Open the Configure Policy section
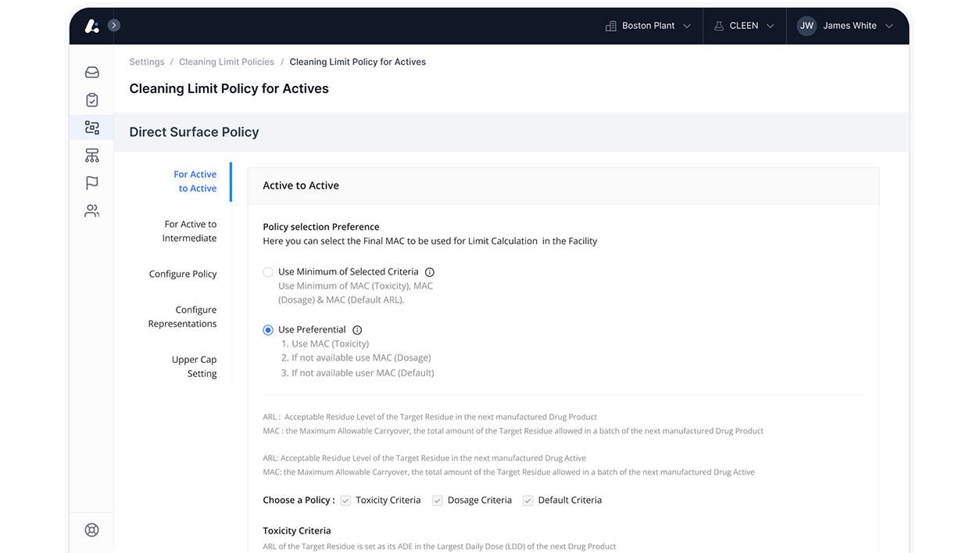The image size is (980, 553). tap(183, 274)
